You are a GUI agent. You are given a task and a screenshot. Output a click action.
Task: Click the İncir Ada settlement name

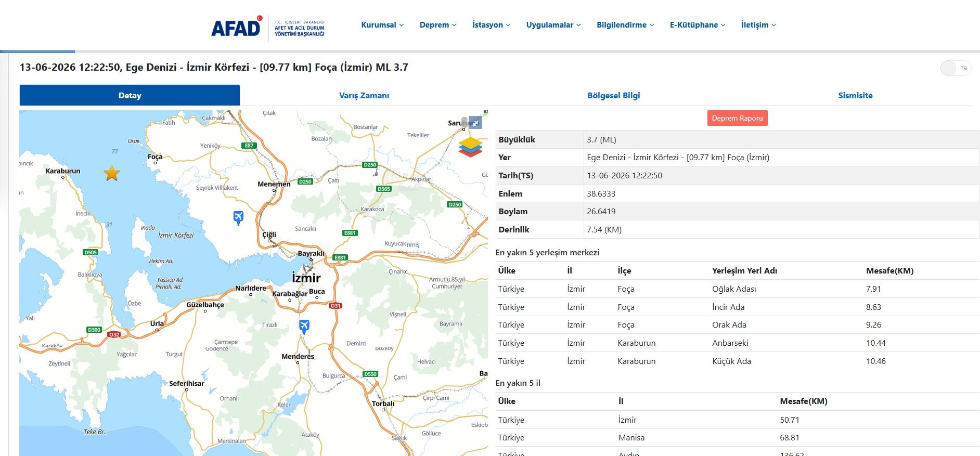[x=728, y=307]
